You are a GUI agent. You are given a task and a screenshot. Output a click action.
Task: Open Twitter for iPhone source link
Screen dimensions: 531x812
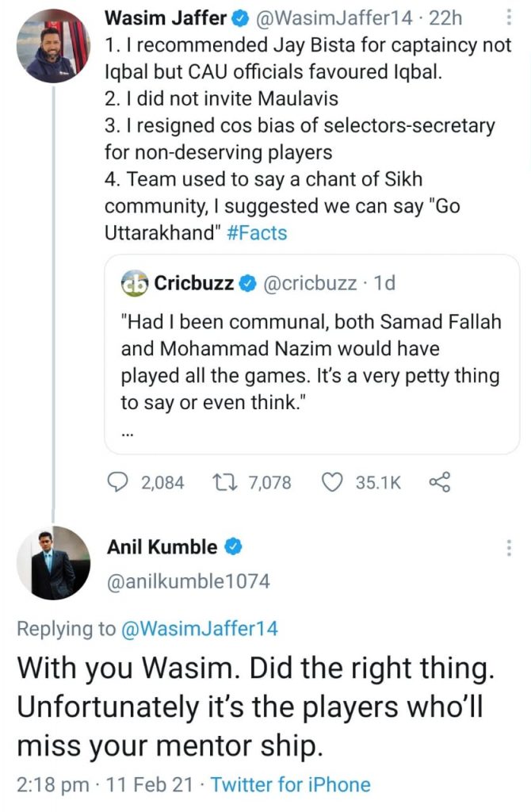tap(290, 785)
